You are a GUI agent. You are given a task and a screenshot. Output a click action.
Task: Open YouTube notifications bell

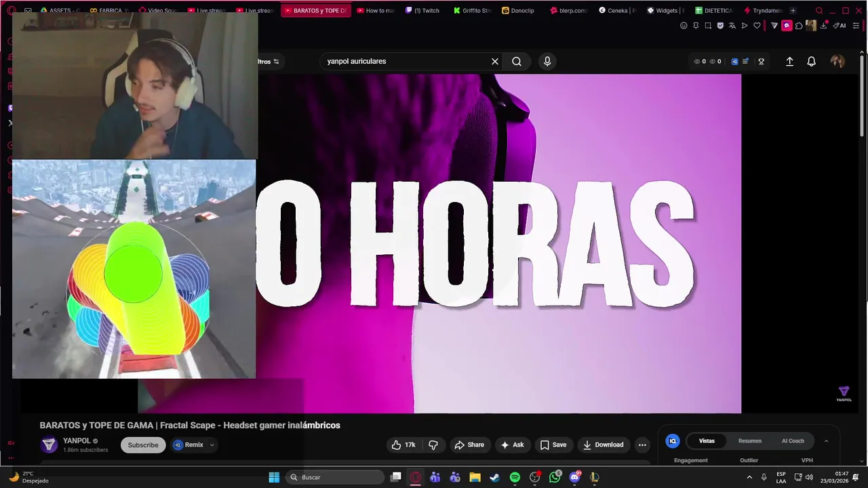[811, 61]
